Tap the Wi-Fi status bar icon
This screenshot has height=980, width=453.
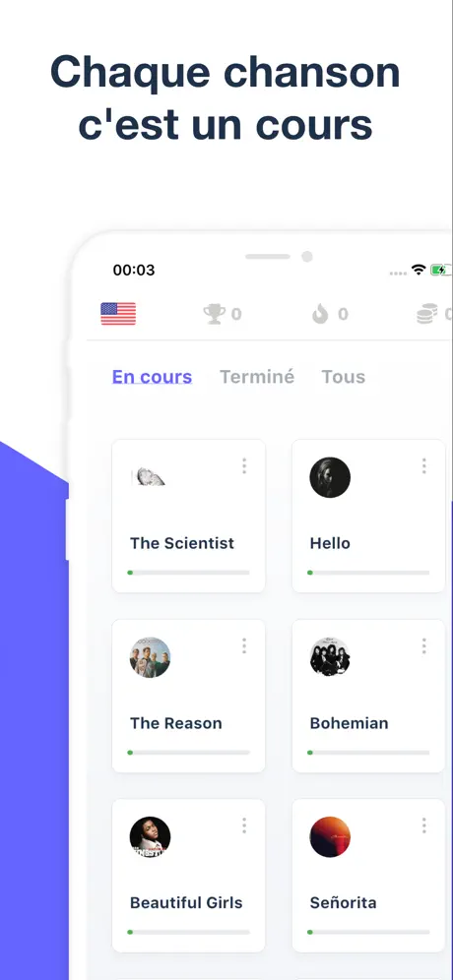click(x=418, y=270)
